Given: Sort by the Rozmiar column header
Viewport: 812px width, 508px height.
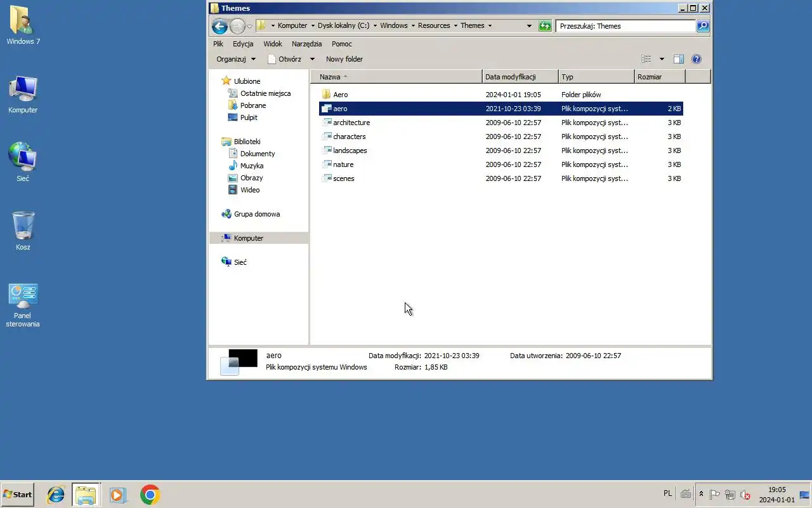Looking at the screenshot, I should coord(660,77).
